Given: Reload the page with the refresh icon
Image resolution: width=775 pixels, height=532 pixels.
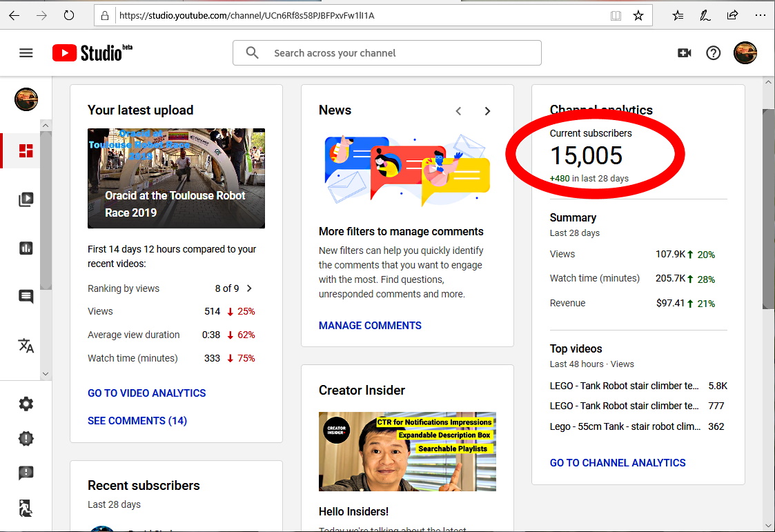Looking at the screenshot, I should click(69, 15).
